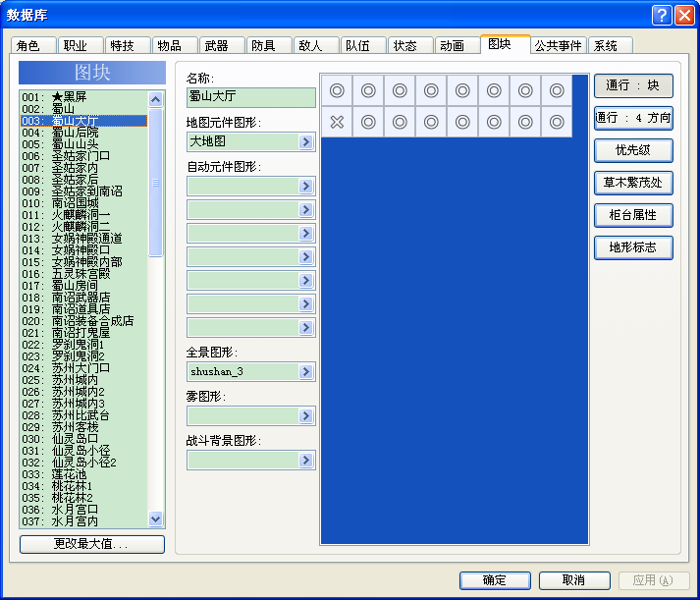This screenshot has width=700, height=600.
Task: Click the 草木繁茂处 button
Action: tap(633, 183)
